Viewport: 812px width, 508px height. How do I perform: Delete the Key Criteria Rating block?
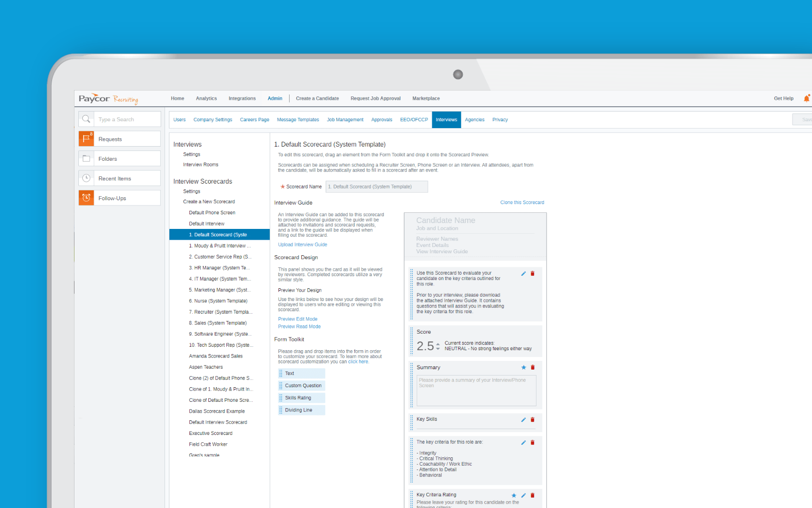click(533, 495)
